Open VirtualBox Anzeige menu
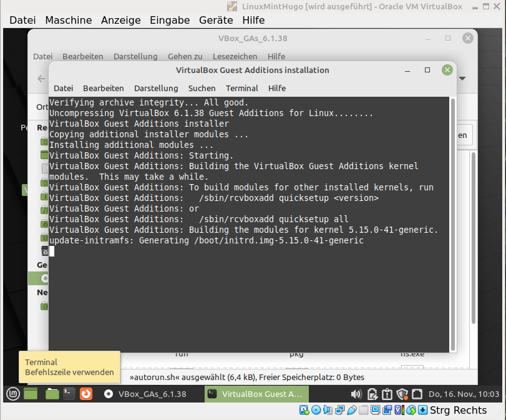Image resolution: width=506 pixels, height=420 pixels. coord(121,20)
